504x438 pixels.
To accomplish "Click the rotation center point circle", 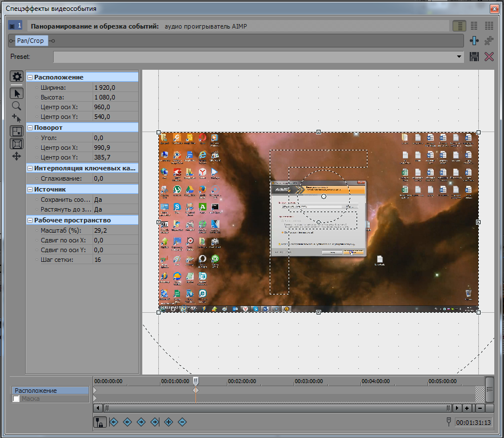I will tap(323, 196).
